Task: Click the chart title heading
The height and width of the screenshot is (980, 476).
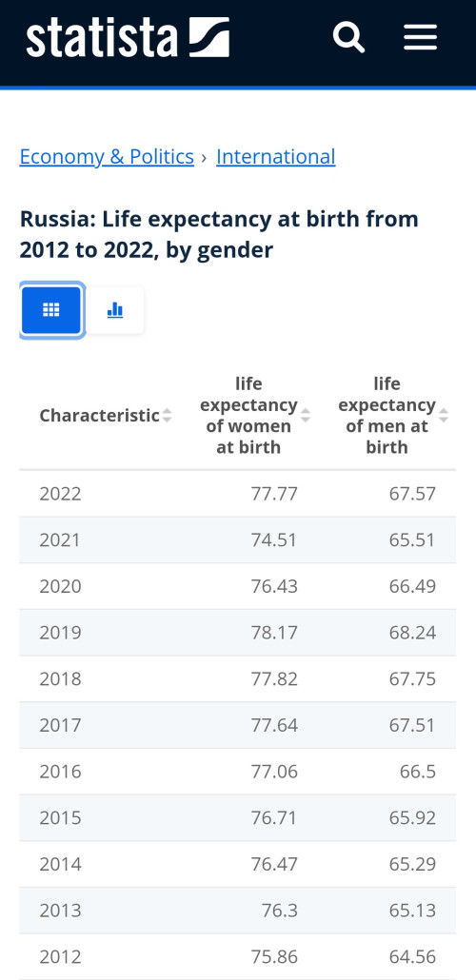Action: click(219, 234)
